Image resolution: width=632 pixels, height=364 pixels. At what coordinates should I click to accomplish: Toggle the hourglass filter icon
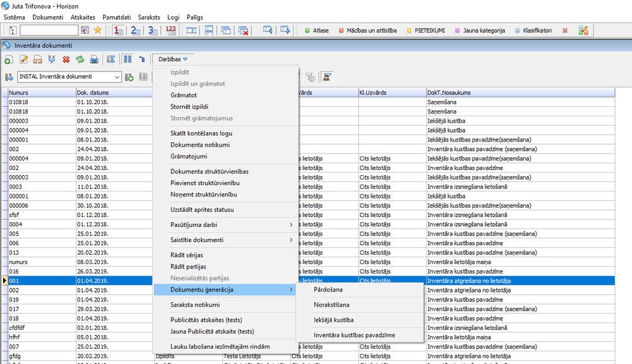[327, 77]
